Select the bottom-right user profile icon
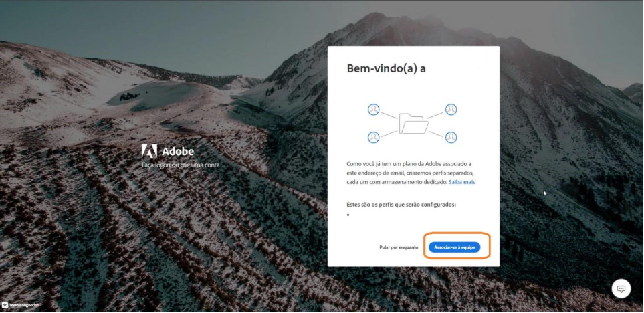The height and width of the screenshot is (313, 644). [x=451, y=137]
